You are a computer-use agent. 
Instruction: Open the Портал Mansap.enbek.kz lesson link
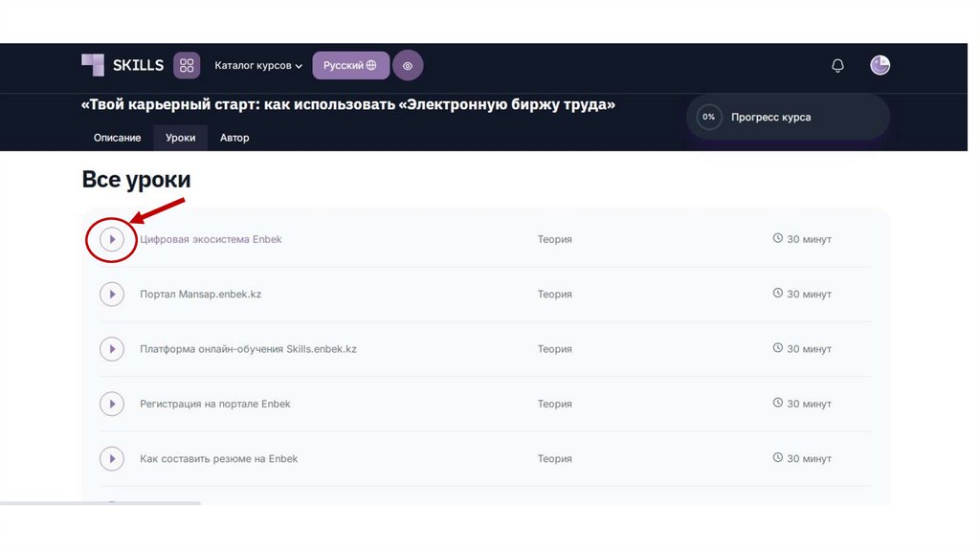pos(201,295)
